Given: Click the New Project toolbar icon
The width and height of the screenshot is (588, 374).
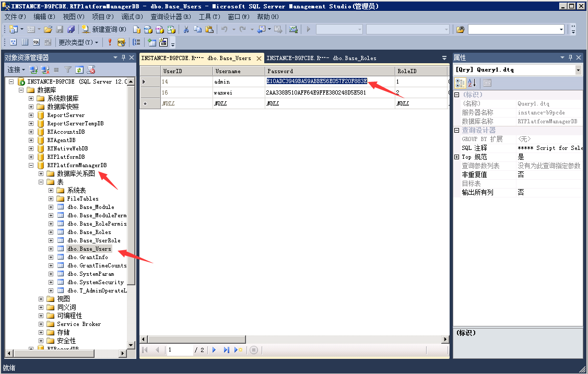Looking at the screenshot, I should pos(13,29).
